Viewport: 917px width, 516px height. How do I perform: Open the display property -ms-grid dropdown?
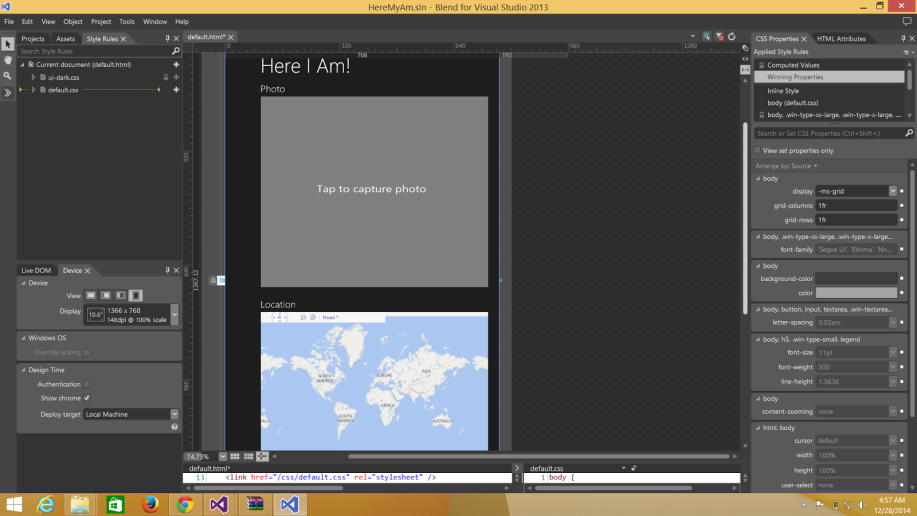click(x=892, y=191)
